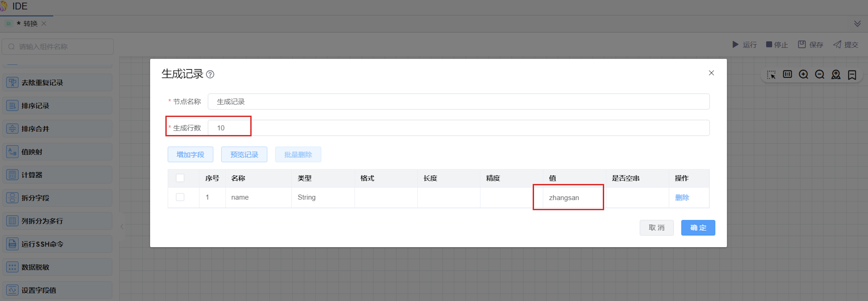
Task: Toggle the select-all checkbox in table header
Action: [x=180, y=178]
